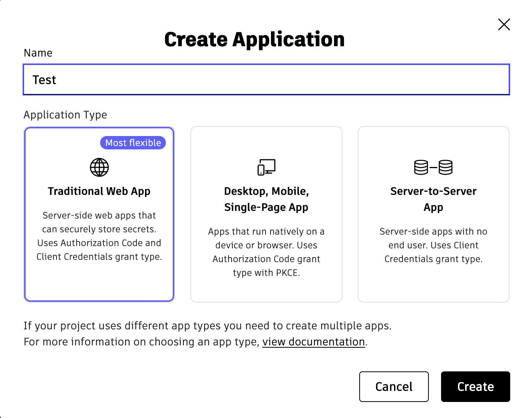This screenshot has width=532, height=418.
Task: Click the Client Credentials grant type description
Action: coord(433,245)
